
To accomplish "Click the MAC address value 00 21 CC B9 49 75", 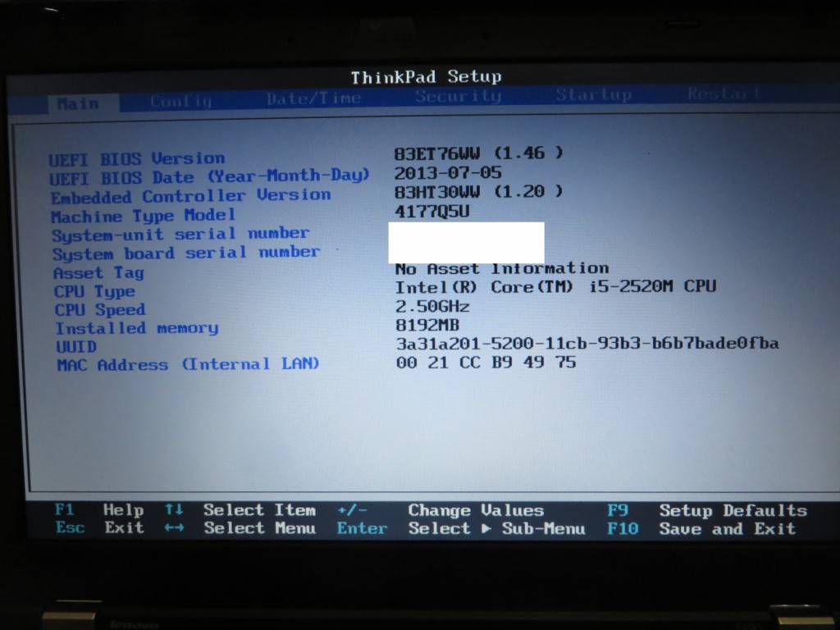I will [x=486, y=363].
